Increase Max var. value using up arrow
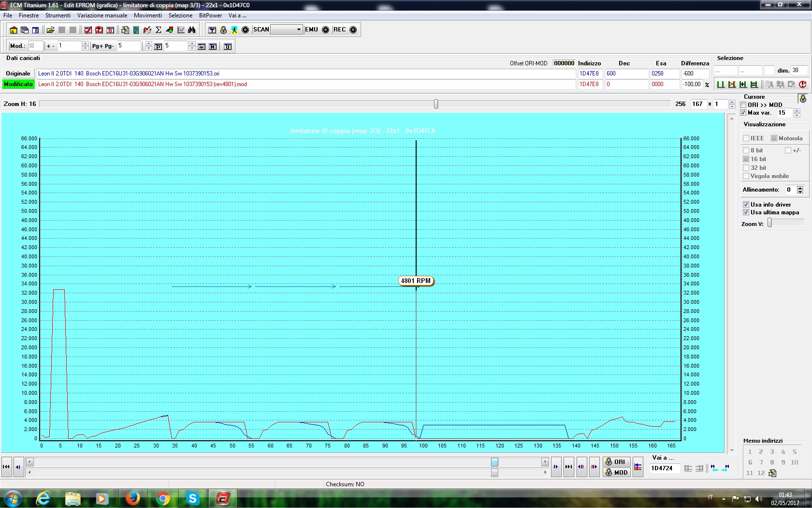812x508 pixels. point(797,111)
